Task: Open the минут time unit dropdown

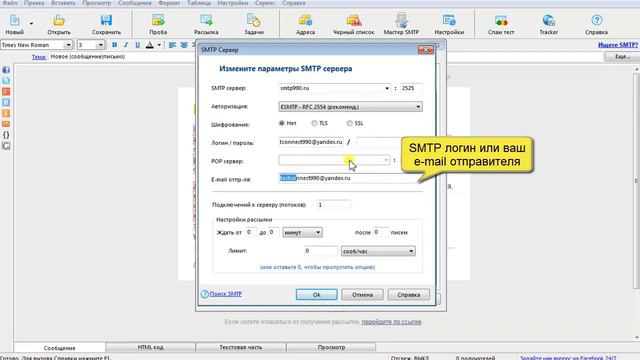Action: coord(302,233)
